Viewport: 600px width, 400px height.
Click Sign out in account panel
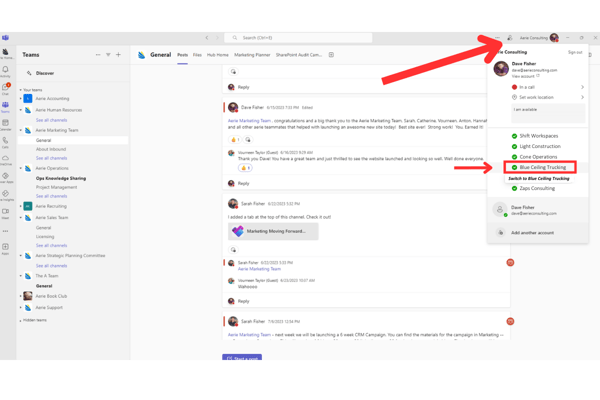point(575,52)
